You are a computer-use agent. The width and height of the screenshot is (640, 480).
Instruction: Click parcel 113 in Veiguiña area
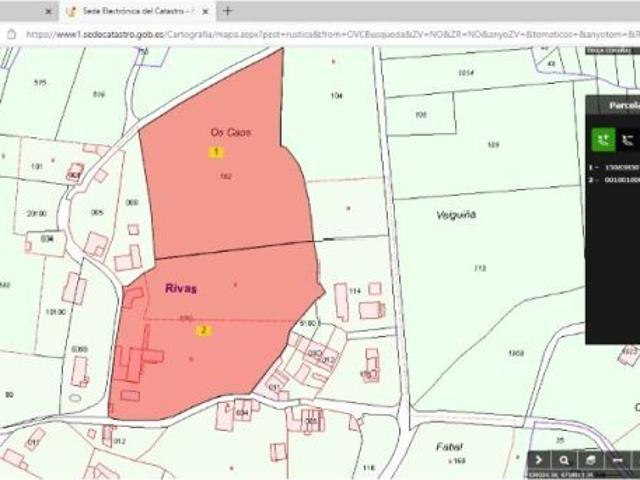coord(480,268)
